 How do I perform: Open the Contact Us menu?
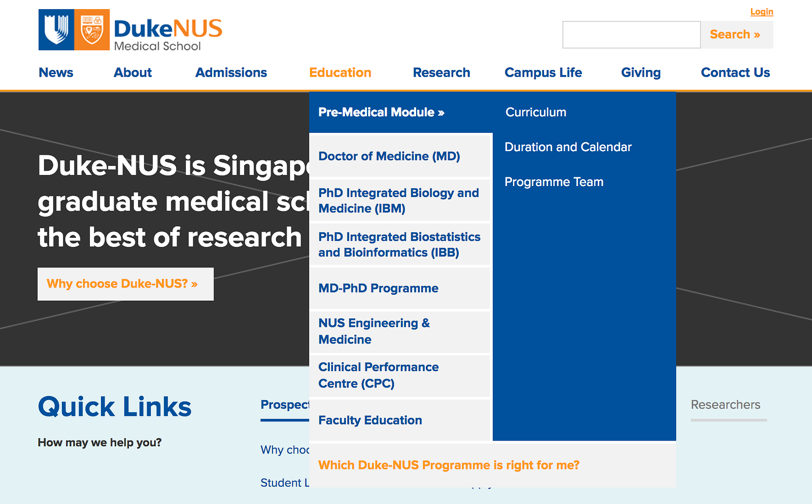735,73
